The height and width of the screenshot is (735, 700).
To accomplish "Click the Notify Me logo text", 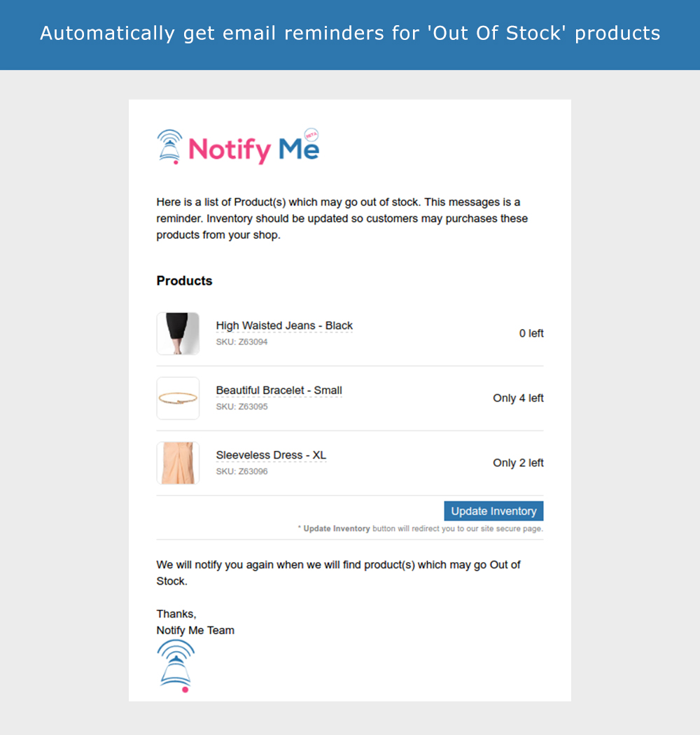I will (253, 150).
